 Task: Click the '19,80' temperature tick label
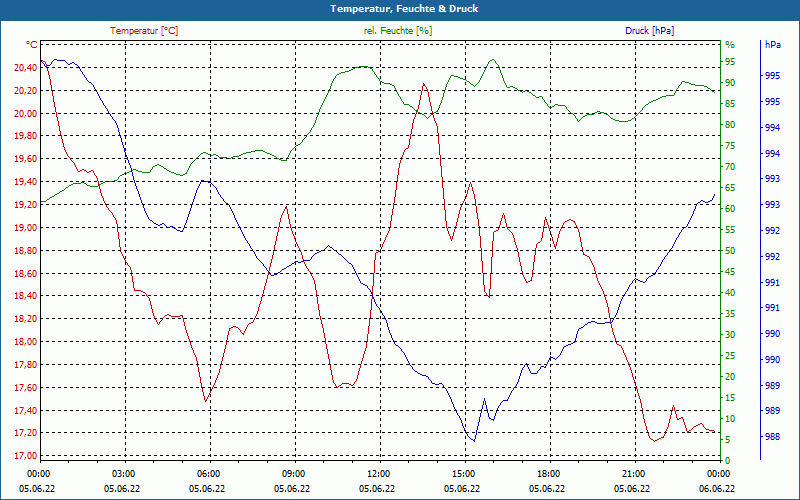27,136
